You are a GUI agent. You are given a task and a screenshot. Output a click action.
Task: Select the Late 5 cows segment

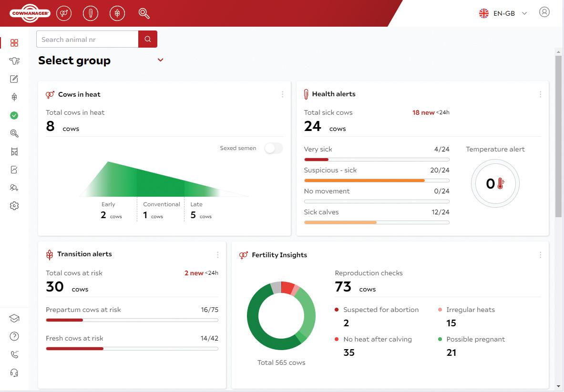pyautogui.click(x=201, y=210)
